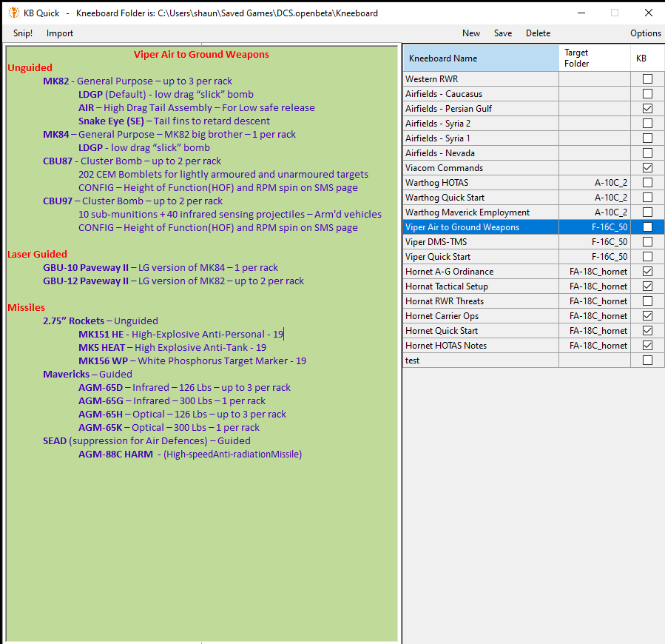Select the Viper DMS-TMS kneeboard row

coord(481,242)
